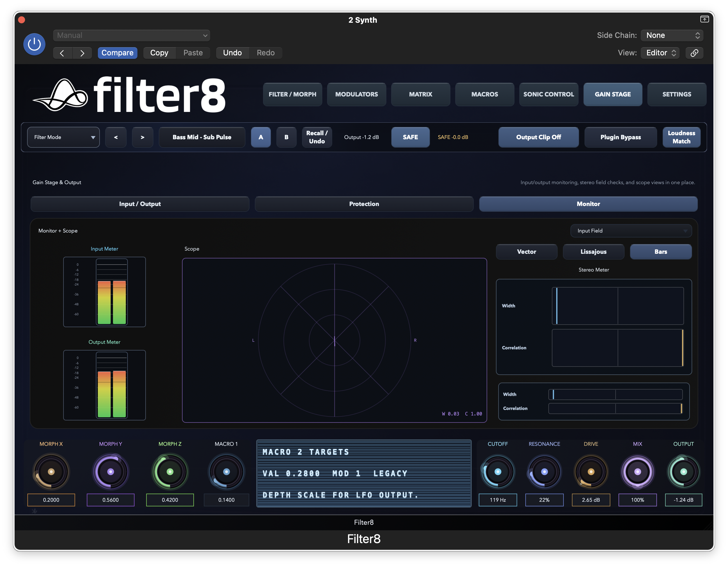Switch to Protection sub-tab
Screen dimensions: 728x567
pyautogui.click(x=364, y=204)
